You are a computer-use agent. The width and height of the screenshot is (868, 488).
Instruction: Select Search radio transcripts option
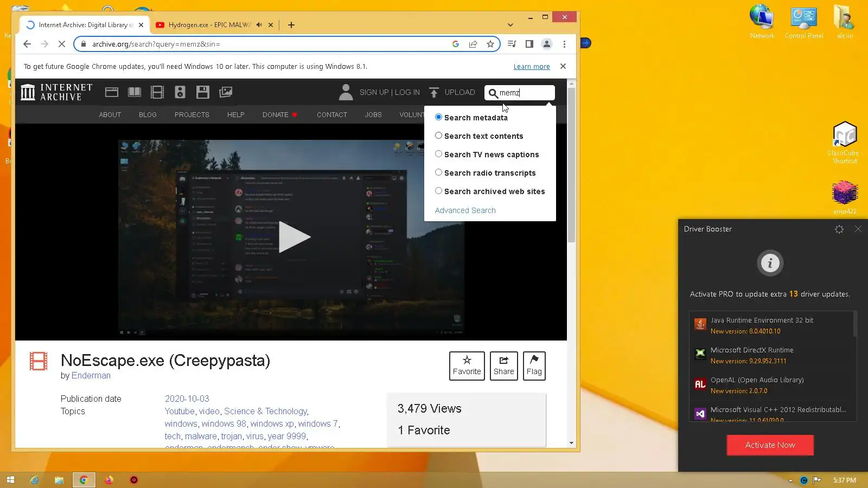click(x=438, y=172)
